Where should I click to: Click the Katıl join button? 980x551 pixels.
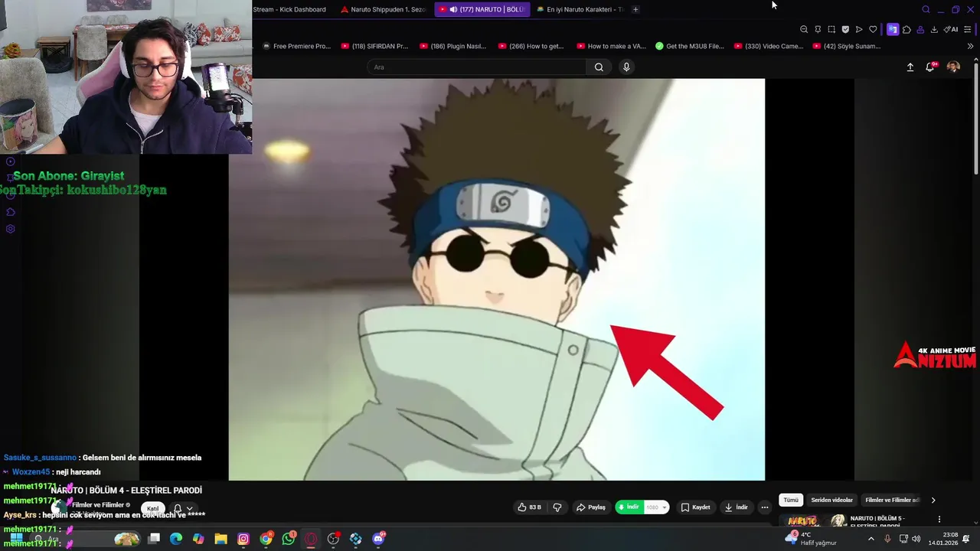tap(153, 509)
